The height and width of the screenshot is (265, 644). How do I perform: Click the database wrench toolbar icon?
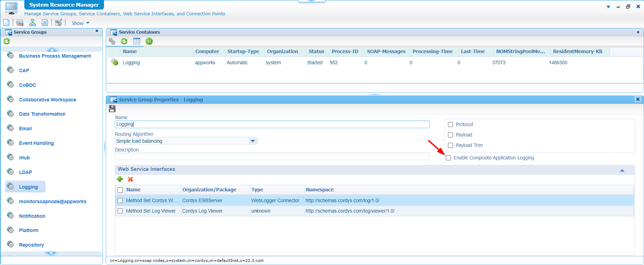click(20, 23)
